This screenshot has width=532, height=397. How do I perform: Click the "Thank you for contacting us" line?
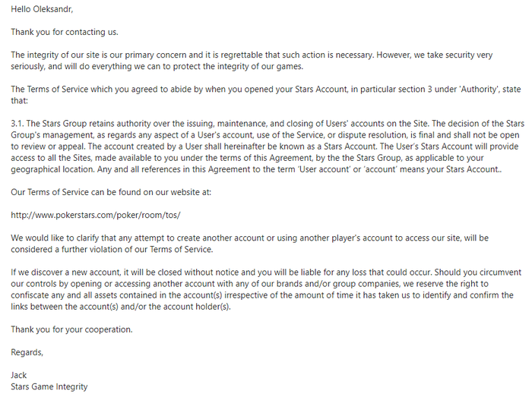pyautogui.click(x=65, y=33)
